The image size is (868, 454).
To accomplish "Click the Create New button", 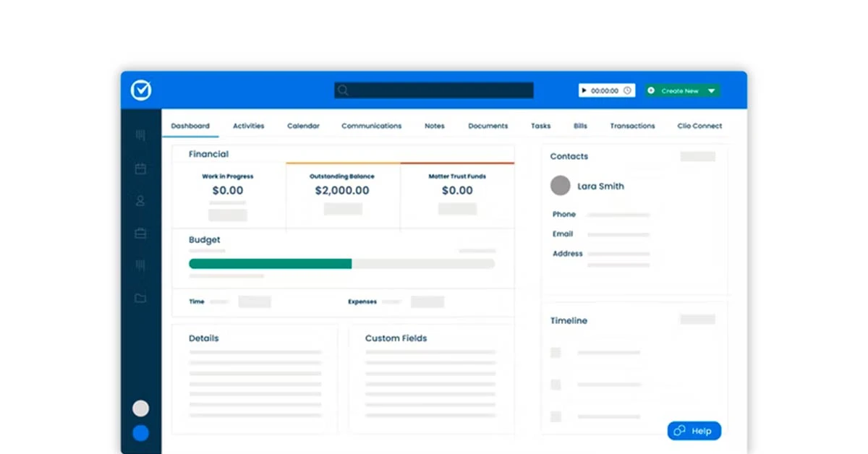I will pos(682,90).
